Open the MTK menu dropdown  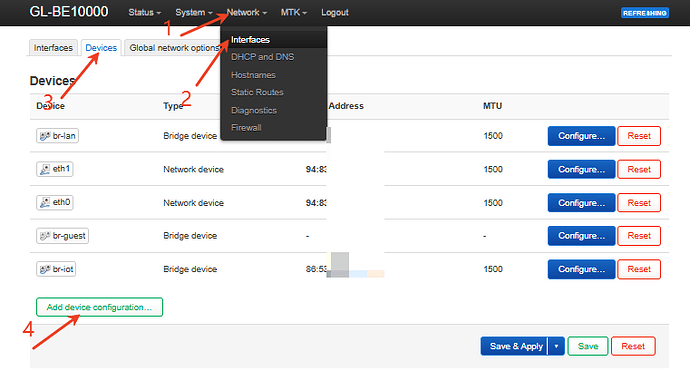(x=294, y=13)
